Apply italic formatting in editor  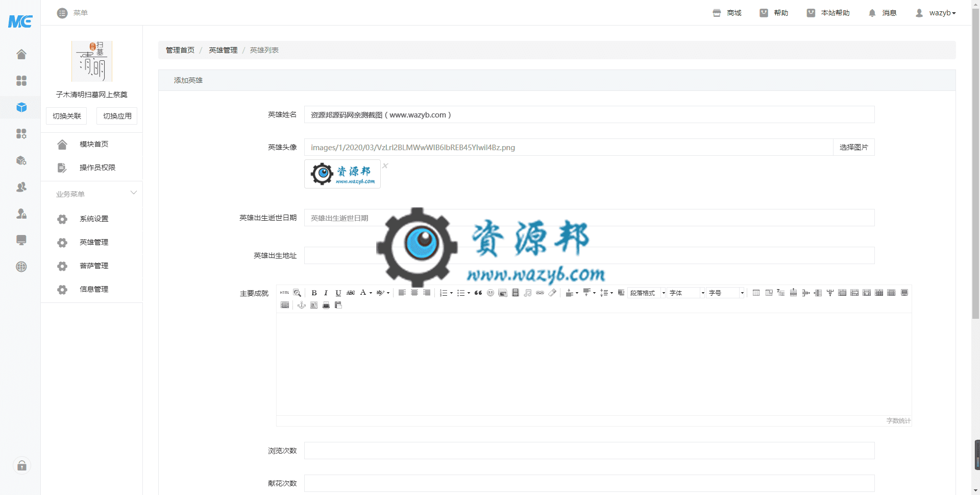click(x=326, y=293)
